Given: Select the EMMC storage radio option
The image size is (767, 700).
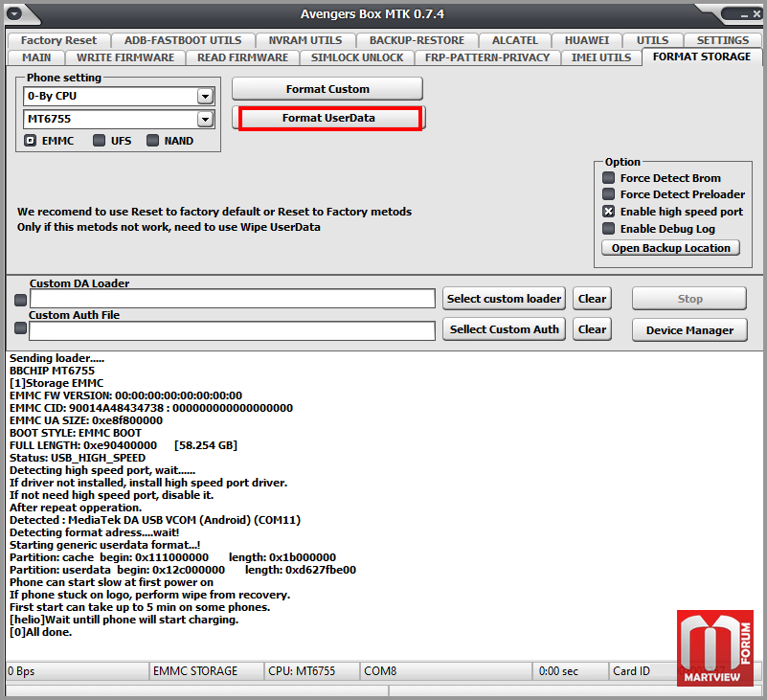Looking at the screenshot, I should tap(31, 141).
